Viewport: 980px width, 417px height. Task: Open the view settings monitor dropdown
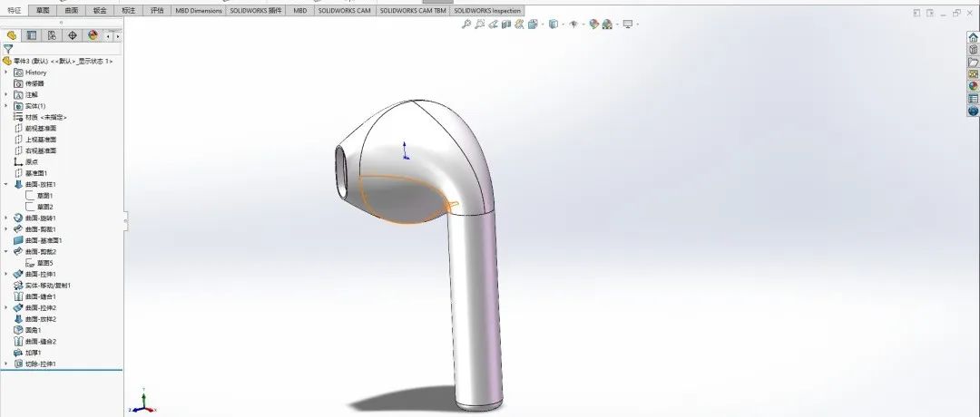coord(637,24)
